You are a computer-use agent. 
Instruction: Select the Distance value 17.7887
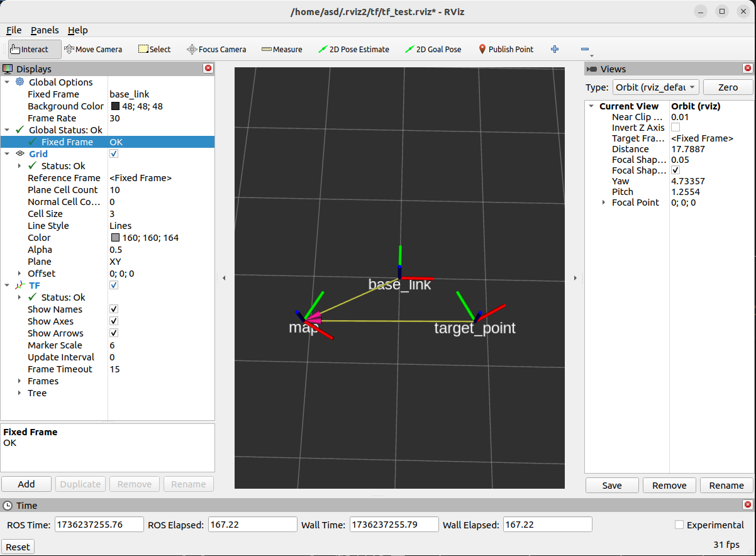(688, 148)
